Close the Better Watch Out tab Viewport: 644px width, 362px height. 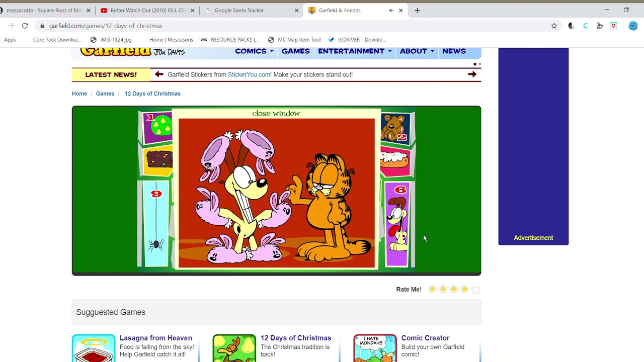192,10
